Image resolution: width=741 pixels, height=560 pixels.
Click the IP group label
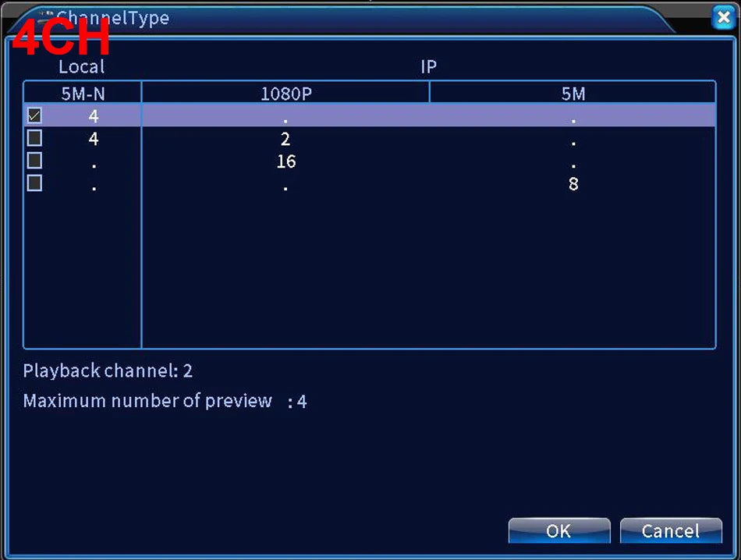click(428, 67)
